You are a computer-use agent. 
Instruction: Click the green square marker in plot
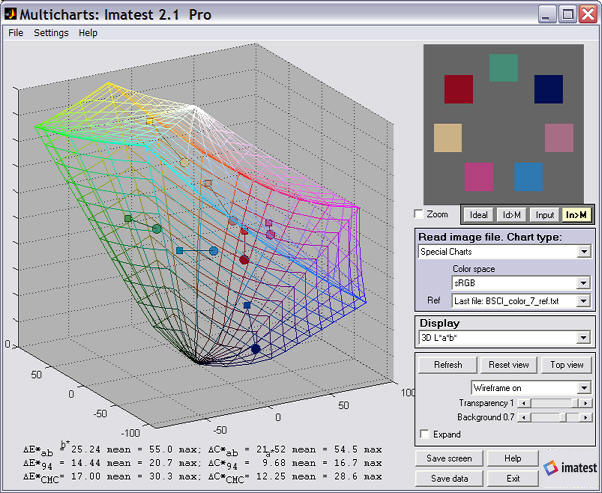point(128,218)
